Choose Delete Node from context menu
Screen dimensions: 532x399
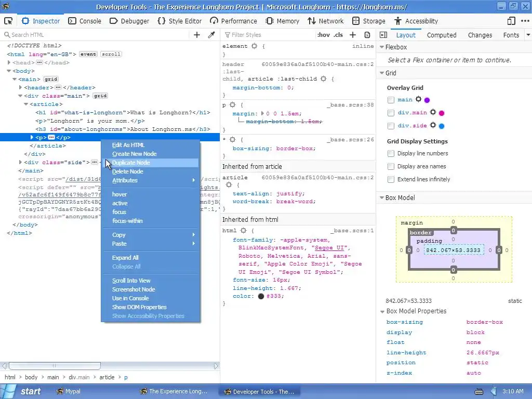point(150,171)
